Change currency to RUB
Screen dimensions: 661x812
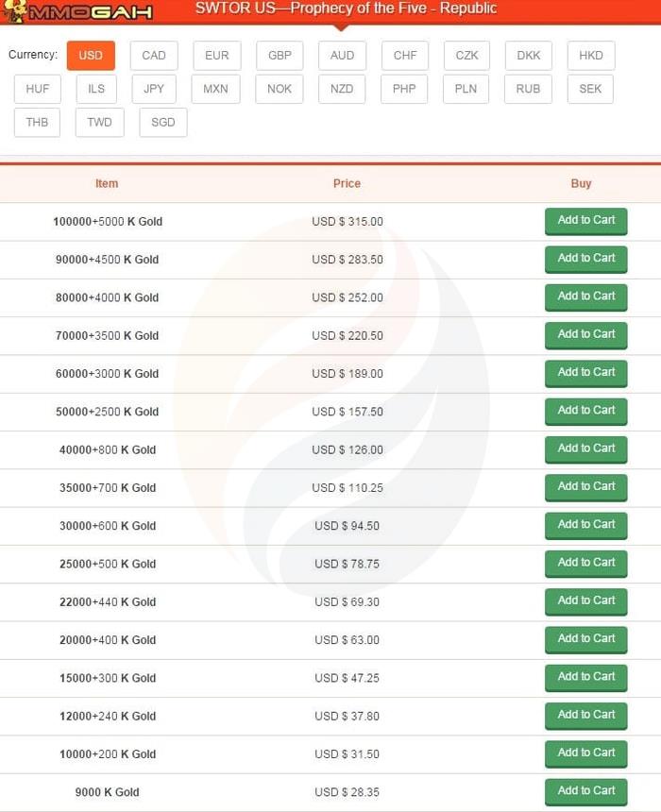[529, 89]
